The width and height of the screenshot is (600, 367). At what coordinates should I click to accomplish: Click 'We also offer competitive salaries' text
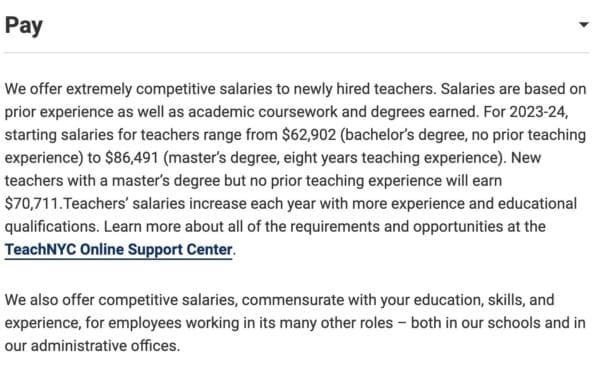(120, 300)
